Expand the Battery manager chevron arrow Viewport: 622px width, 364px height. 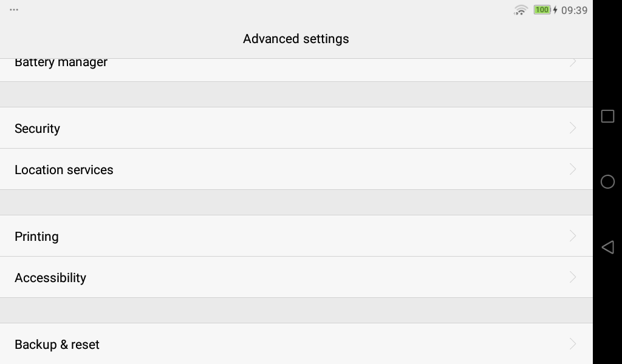coord(573,63)
